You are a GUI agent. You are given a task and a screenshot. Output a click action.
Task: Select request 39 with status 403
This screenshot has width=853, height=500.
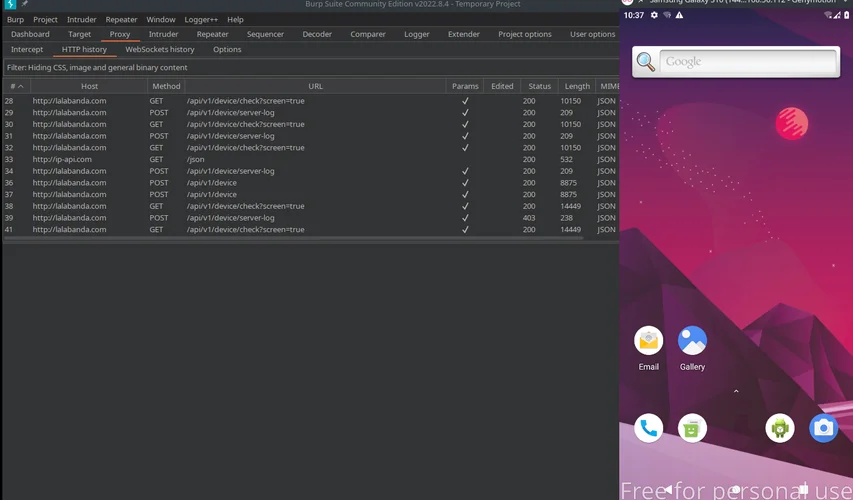point(311,218)
